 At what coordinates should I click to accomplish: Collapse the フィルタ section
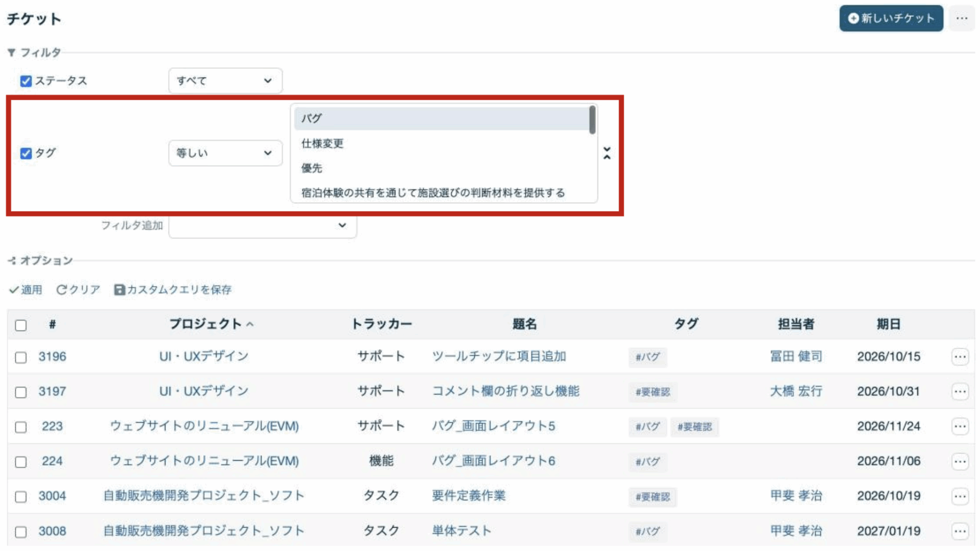click(34, 53)
